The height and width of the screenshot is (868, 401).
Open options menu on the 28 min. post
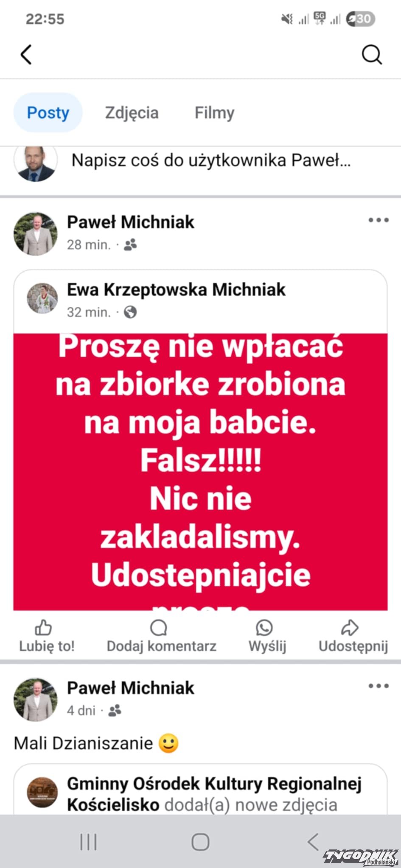point(379,220)
